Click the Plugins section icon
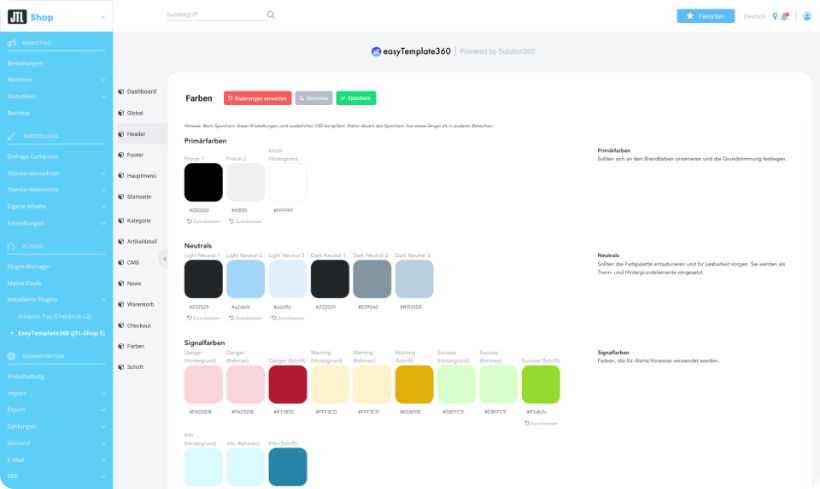 pyautogui.click(x=12, y=246)
